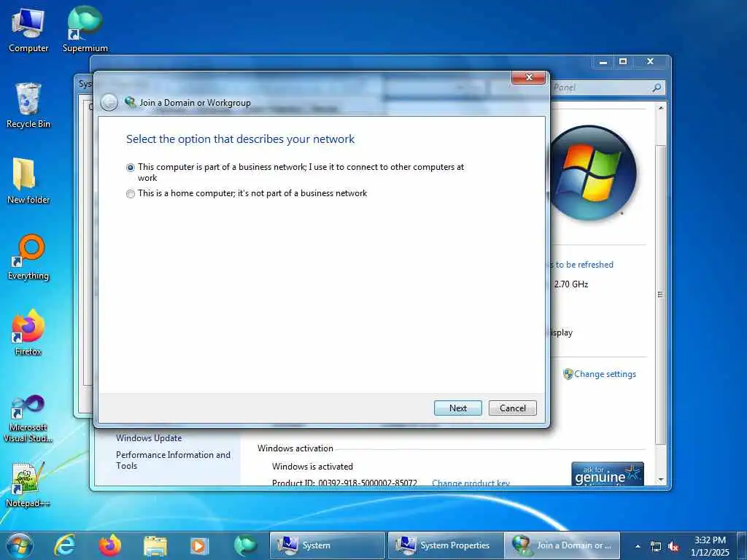Viewport: 747px width, 560px height.
Task: Launch Firefox from the taskbar
Action: (x=110, y=545)
